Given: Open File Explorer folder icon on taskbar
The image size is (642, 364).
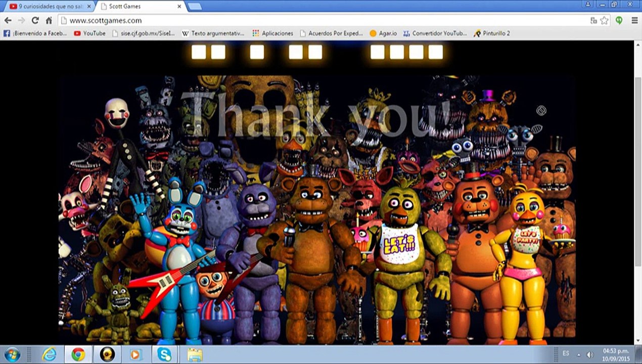Looking at the screenshot, I should 195,354.
